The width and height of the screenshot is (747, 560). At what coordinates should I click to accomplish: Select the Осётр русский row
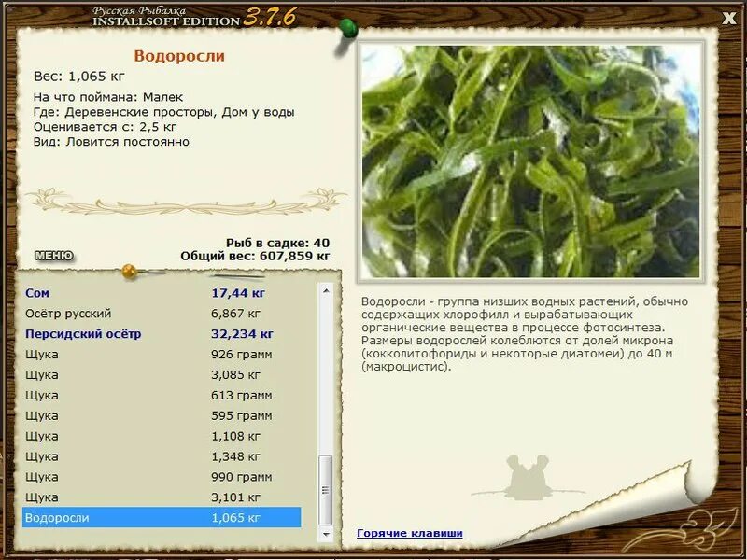point(162,314)
